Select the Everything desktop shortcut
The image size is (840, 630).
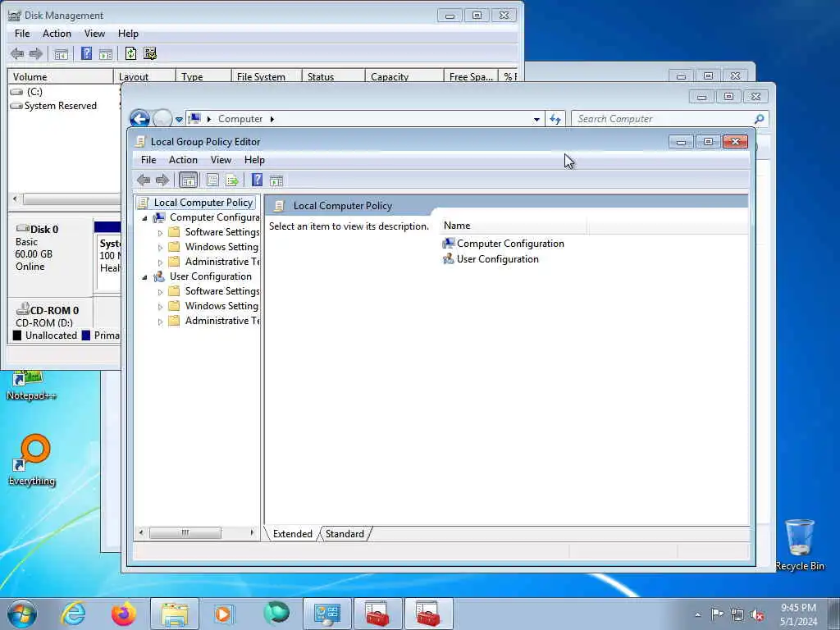pos(32,460)
